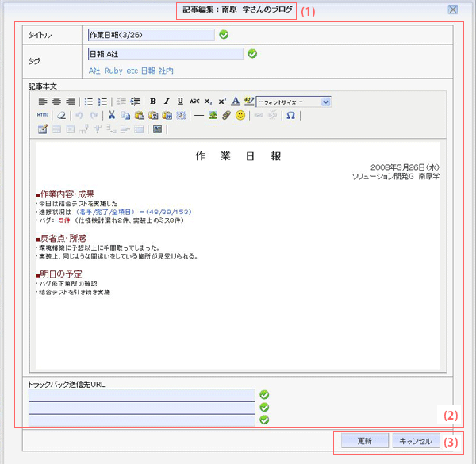Click the ■作業内容・成果 heading
476x464 pixels.
click(x=65, y=194)
